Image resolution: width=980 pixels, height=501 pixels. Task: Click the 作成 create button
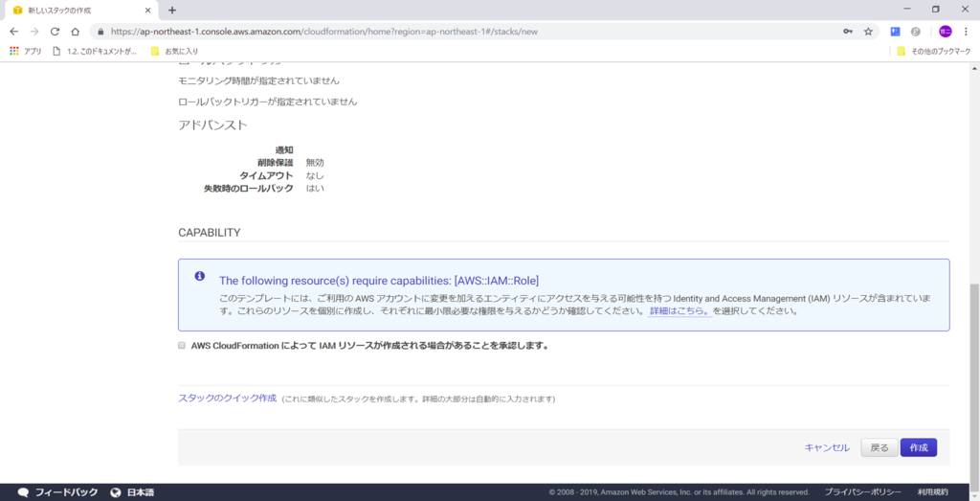coord(918,448)
